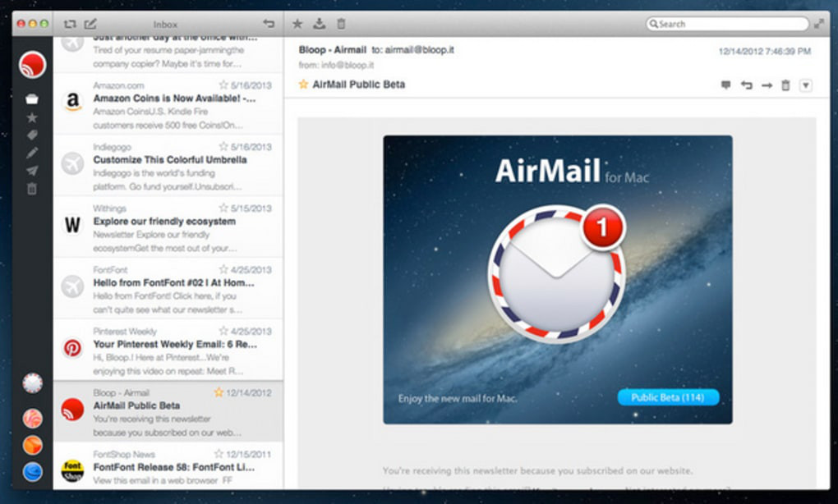Click the trash icon in main toolbar

click(341, 24)
